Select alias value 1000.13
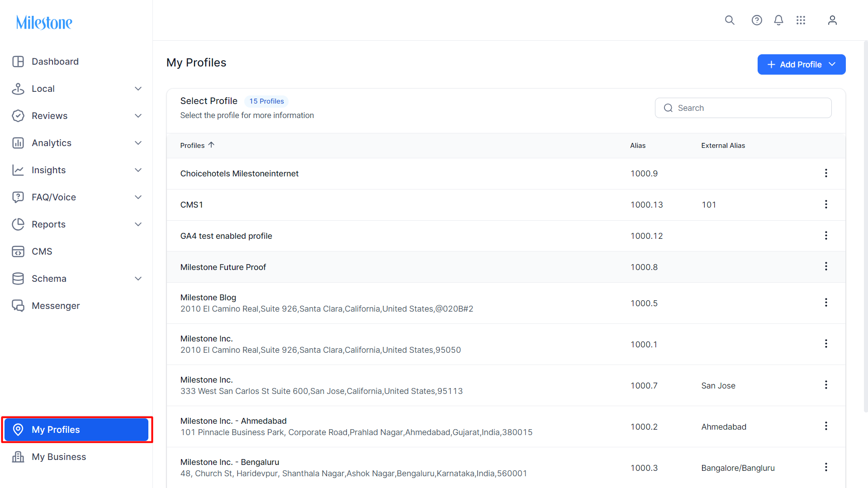This screenshot has width=868, height=488. pos(647,205)
